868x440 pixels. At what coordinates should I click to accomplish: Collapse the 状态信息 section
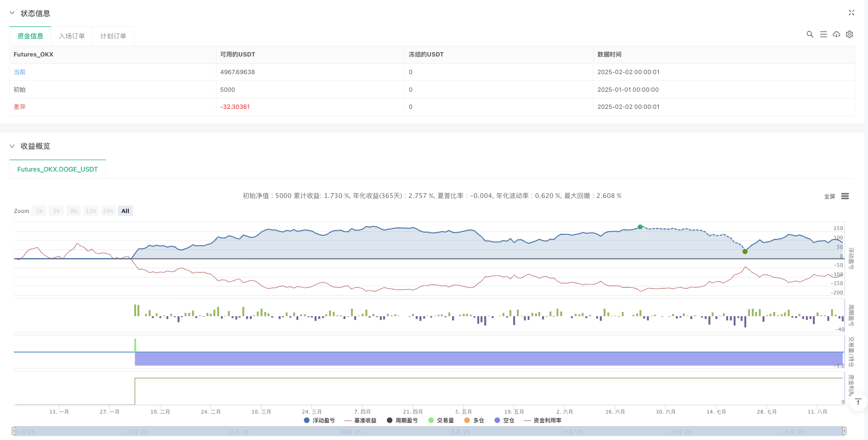[12, 13]
